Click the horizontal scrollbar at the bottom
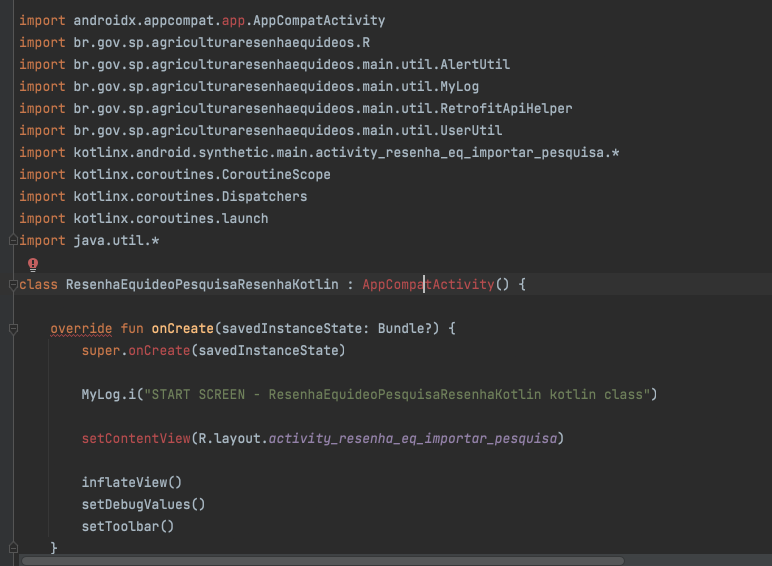This screenshot has height=566, width=772. pyautogui.click(x=322, y=561)
